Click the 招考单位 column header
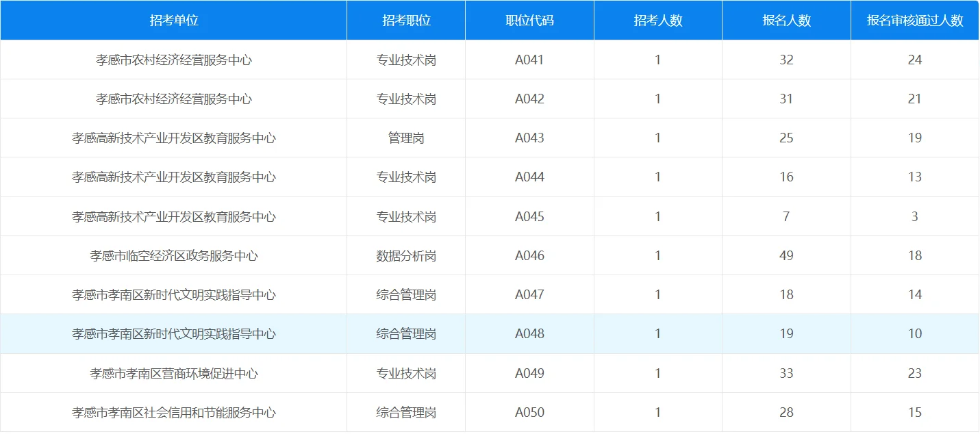Image resolution: width=980 pixels, height=434 pixels. coord(173,20)
